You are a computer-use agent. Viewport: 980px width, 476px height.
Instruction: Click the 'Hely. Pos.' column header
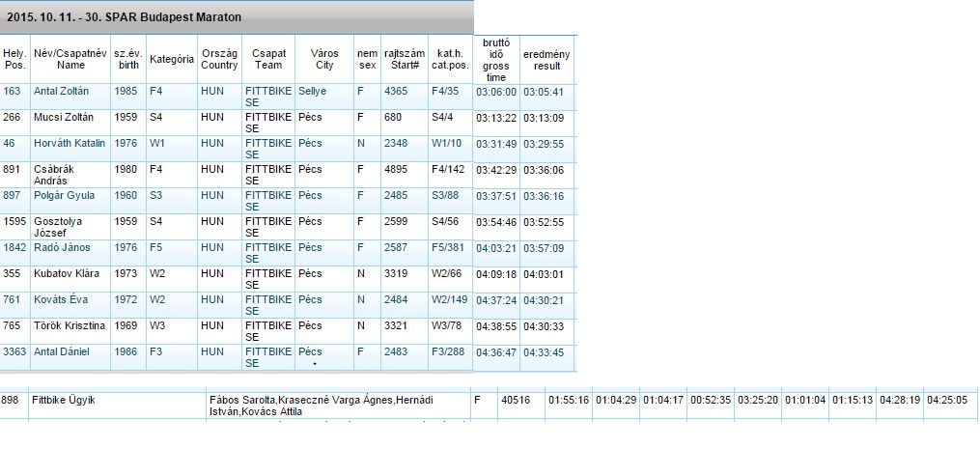click(x=15, y=60)
